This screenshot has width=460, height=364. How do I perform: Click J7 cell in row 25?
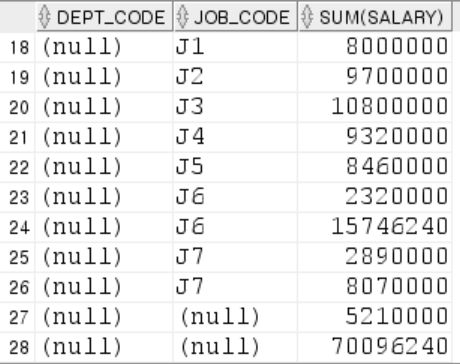[x=235, y=257]
